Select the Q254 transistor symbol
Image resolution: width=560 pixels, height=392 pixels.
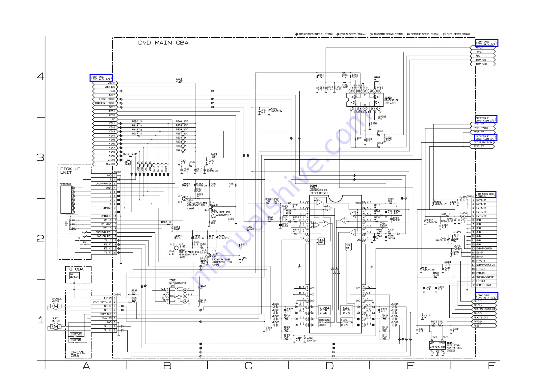point(184,198)
